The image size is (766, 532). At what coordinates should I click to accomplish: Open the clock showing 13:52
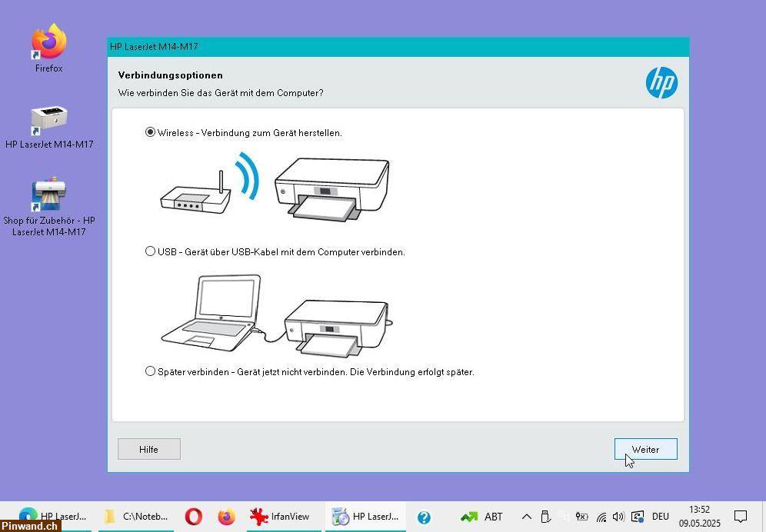700,517
